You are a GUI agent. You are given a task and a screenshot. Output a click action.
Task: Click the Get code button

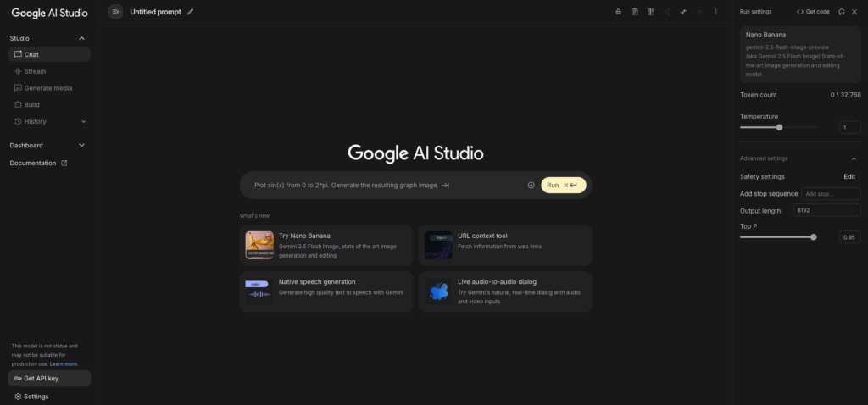coord(813,12)
